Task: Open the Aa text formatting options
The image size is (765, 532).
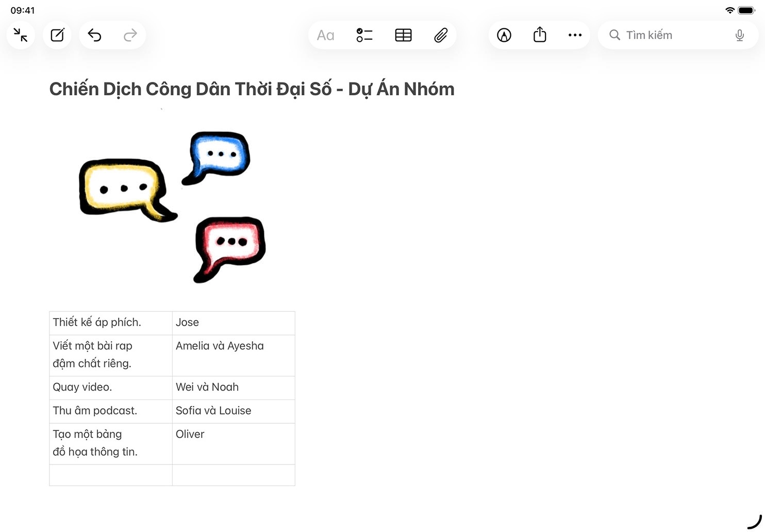Action: tap(325, 35)
